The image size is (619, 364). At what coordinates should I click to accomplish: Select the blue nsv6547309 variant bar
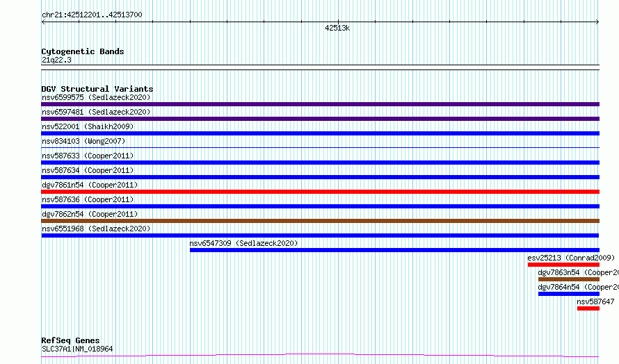click(394, 250)
